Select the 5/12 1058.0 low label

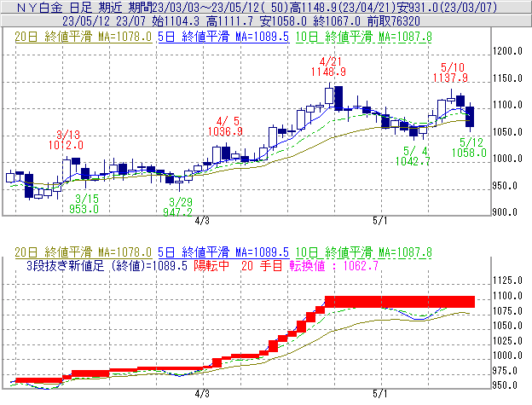[469, 148]
